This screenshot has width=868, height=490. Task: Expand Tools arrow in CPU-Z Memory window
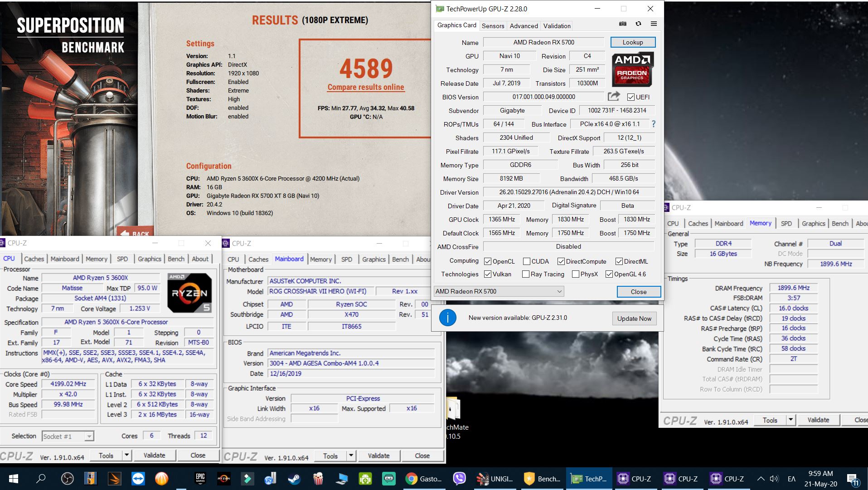tap(790, 420)
